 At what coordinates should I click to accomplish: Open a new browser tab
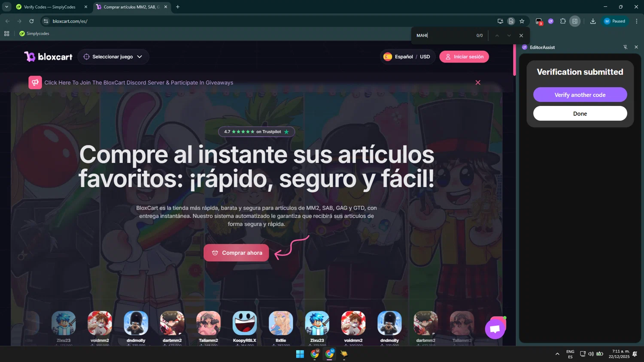click(178, 7)
